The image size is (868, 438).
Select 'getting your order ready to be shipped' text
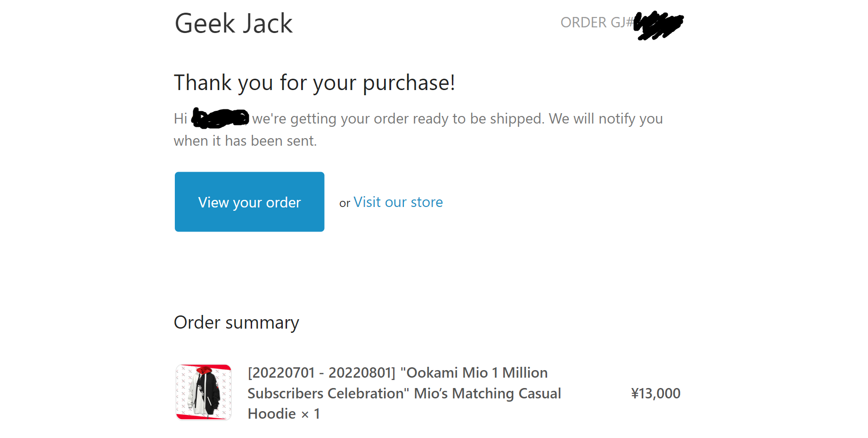pyautogui.click(x=417, y=119)
